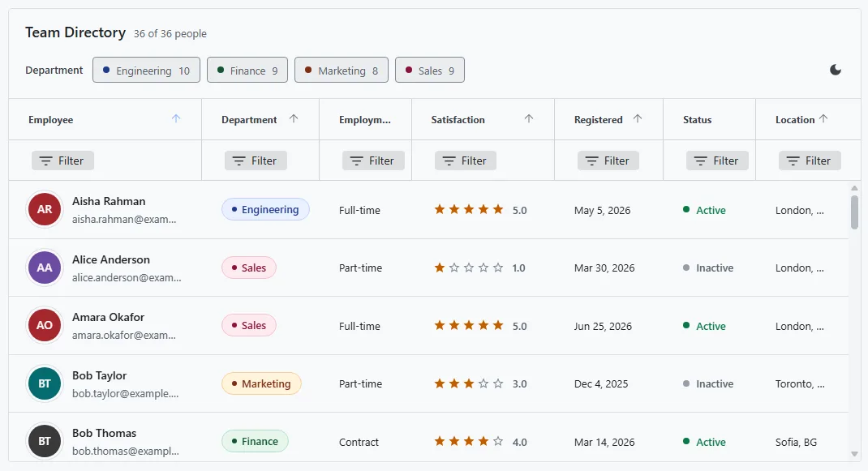Viewport: 868px width, 471px height.
Task: Click the table's vertical scrollbar thumb
Action: pyautogui.click(x=855, y=212)
